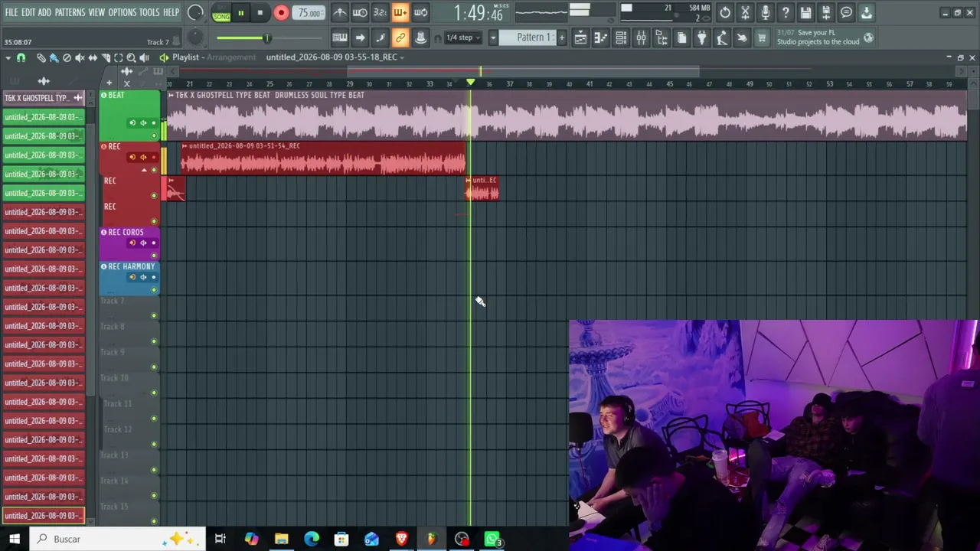Open Microsoft Edge from the taskbar
Screen dimensions: 980x551
point(312,539)
